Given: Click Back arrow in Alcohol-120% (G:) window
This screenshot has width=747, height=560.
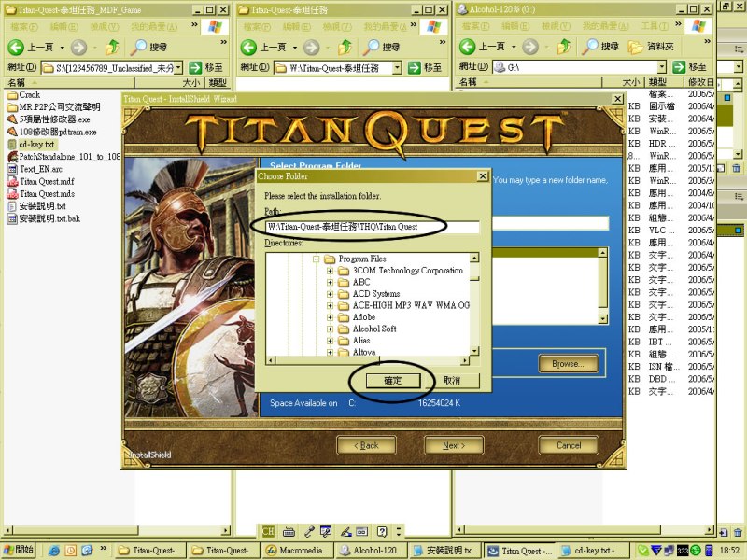Looking at the screenshot, I should (x=467, y=47).
